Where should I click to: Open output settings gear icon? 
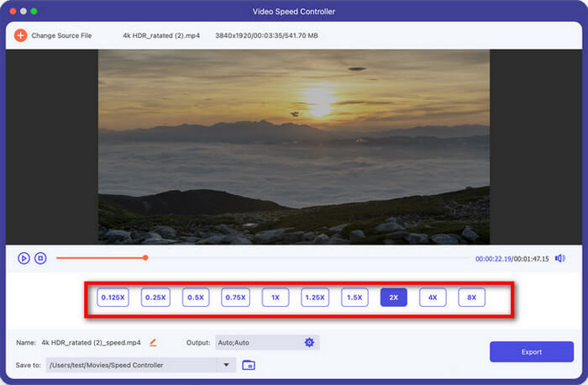[x=309, y=342]
